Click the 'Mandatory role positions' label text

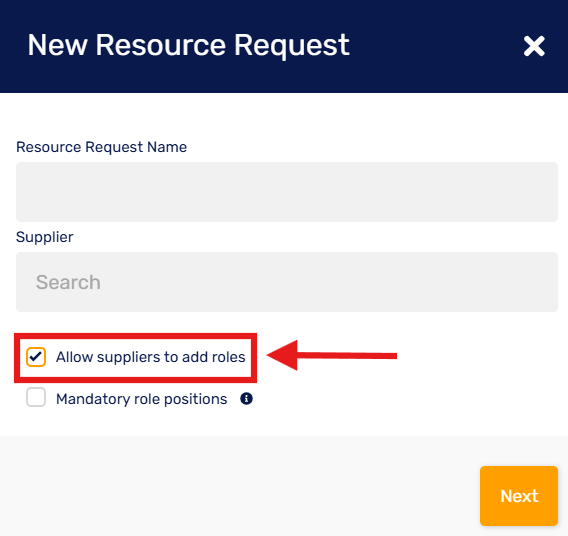(141, 399)
